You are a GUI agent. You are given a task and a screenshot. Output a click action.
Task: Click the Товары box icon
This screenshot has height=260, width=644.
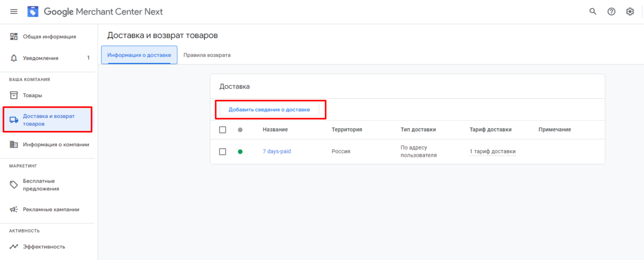pyautogui.click(x=14, y=95)
